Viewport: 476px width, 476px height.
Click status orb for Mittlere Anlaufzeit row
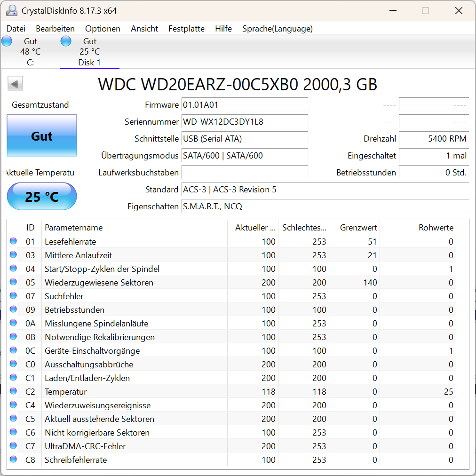click(13, 254)
